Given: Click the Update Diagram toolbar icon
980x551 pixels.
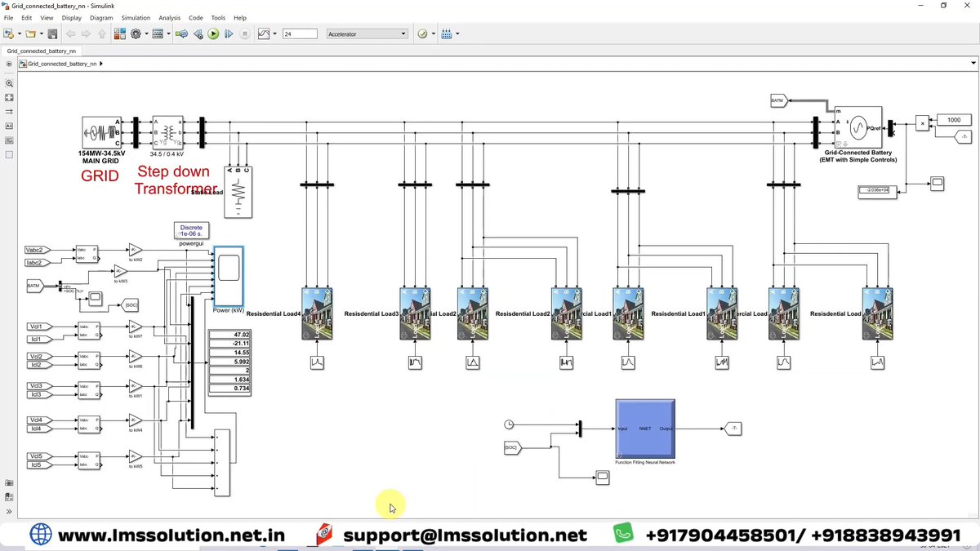Looking at the screenshot, I should 181,33.
